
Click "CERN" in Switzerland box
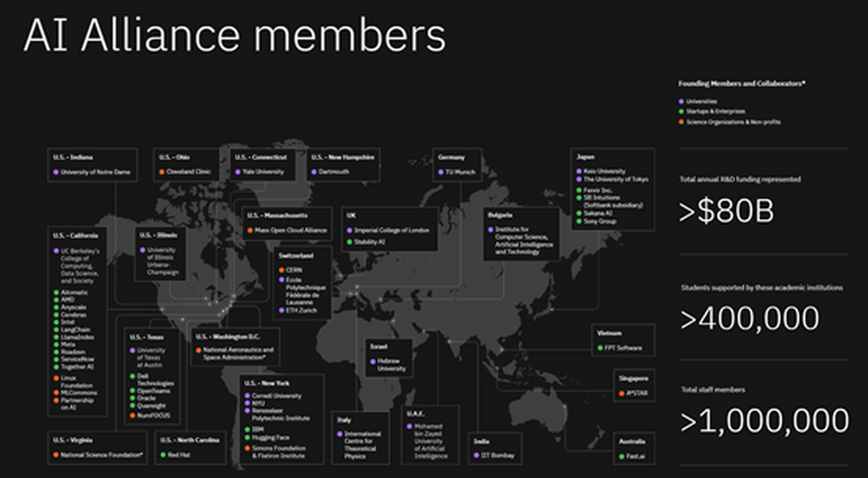(x=294, y=270)
